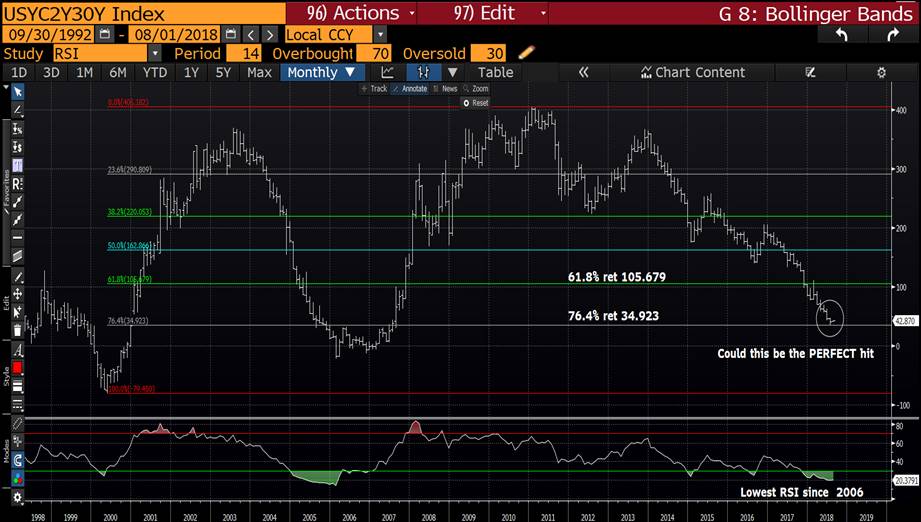The image size is (921, 522).
Task: Toggle the hide annotations mode icon
Action: coord(18,423)
